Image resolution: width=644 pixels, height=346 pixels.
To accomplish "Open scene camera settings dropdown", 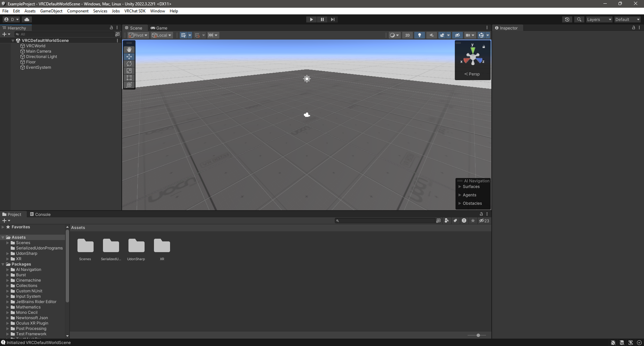I will tap(470, 35).
